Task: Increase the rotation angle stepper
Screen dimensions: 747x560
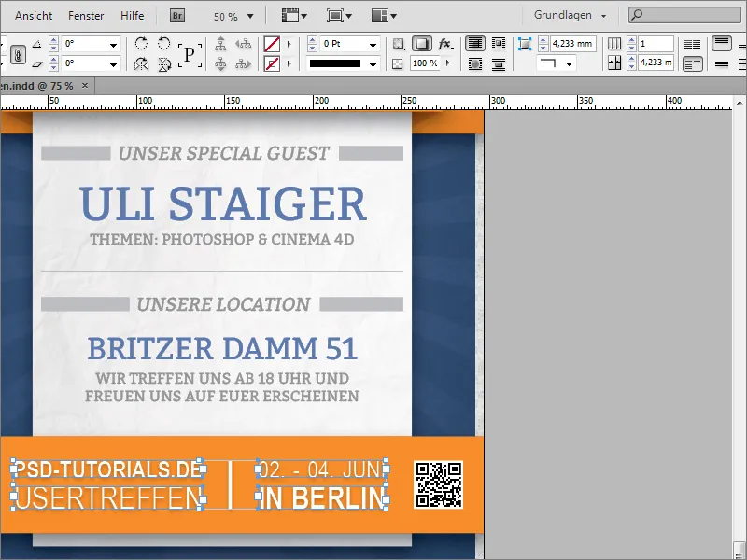Action: (x=54, y=41)
